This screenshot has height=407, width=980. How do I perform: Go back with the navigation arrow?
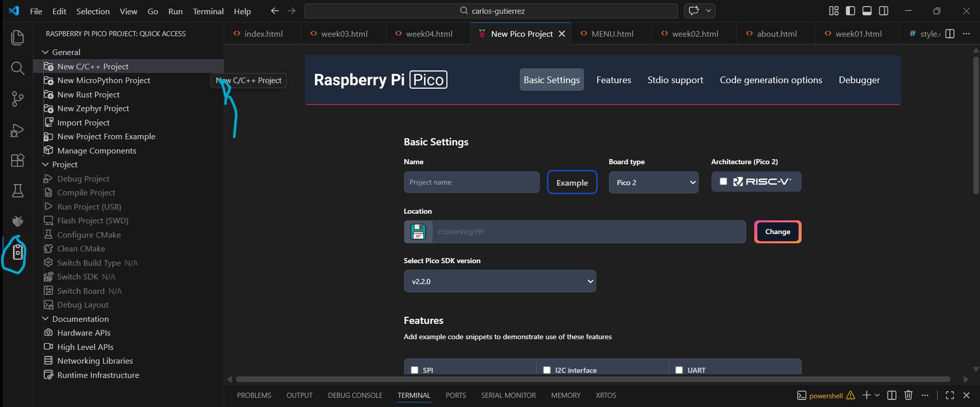tap(275, 11)
